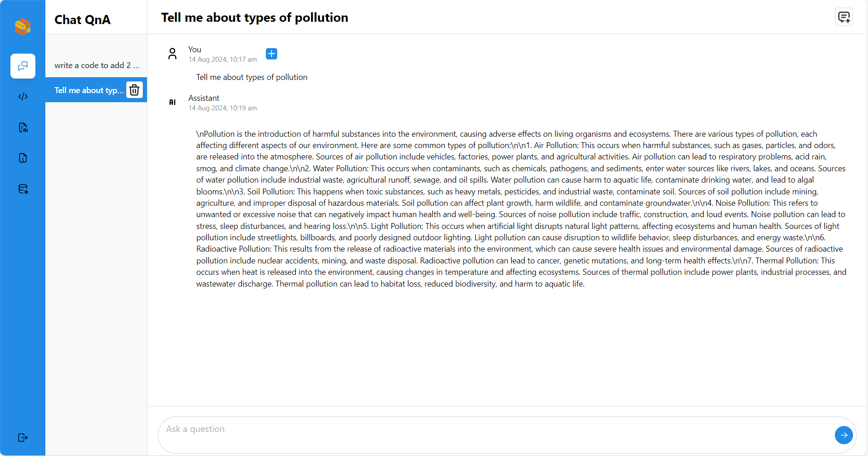The image size is (868, 456).
Task: Start a new chat with top-right icon
Action: [843, 17]
